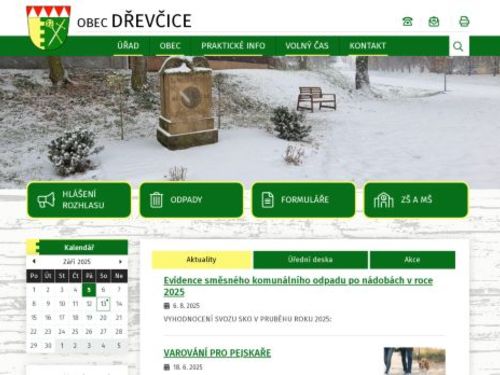The width and height of the screenshot is (500, 375).
Task: Open the telephone contact icon
Action: tap(407, 21)
